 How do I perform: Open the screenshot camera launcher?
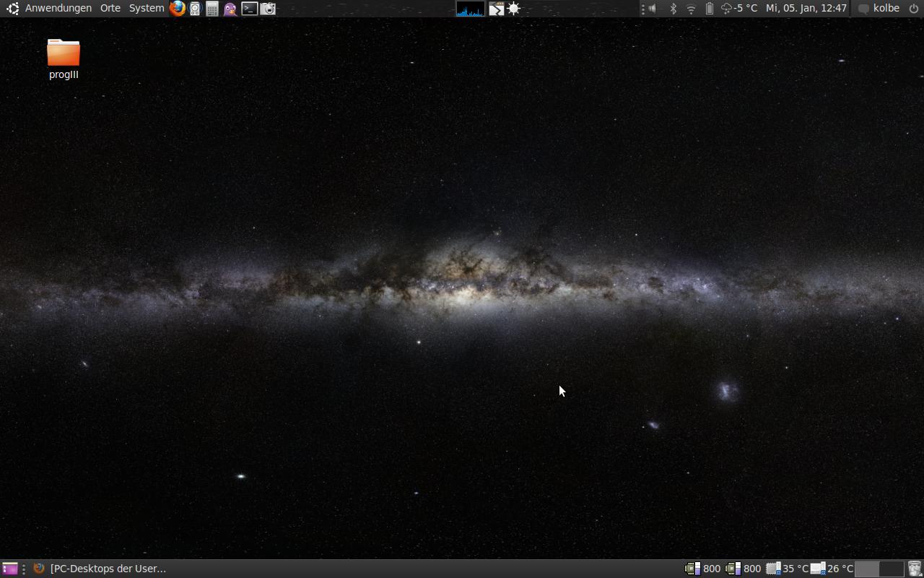coord(268,9)
